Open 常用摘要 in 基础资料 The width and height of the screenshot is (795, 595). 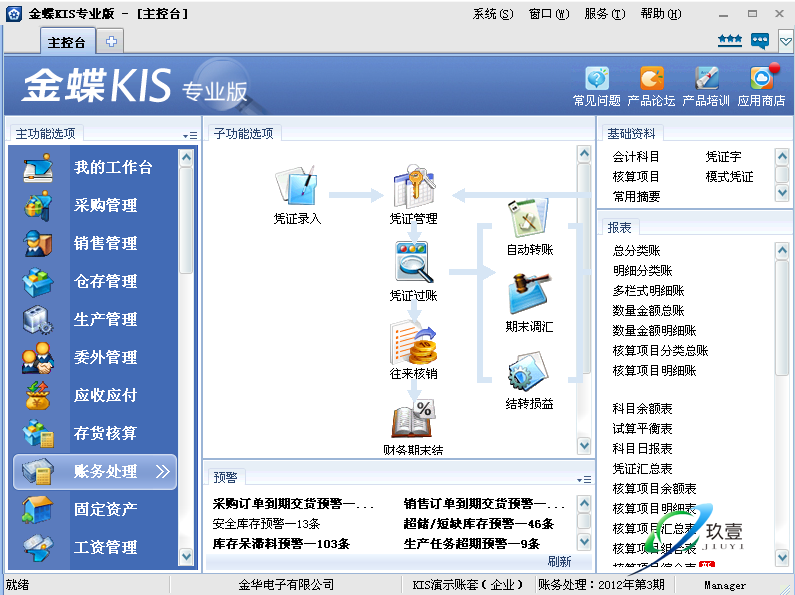click(x=636, y=196)
